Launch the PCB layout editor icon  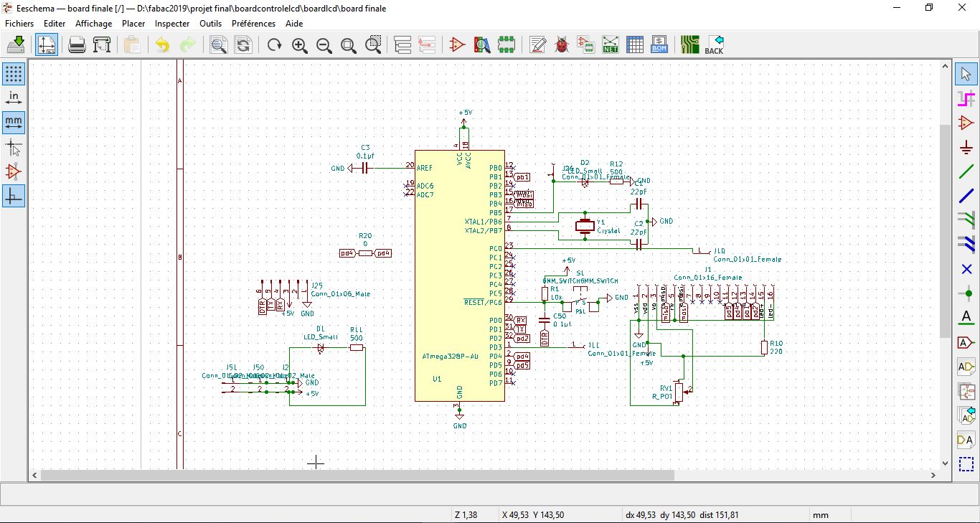pyautogui.click(x=690, y=45)
